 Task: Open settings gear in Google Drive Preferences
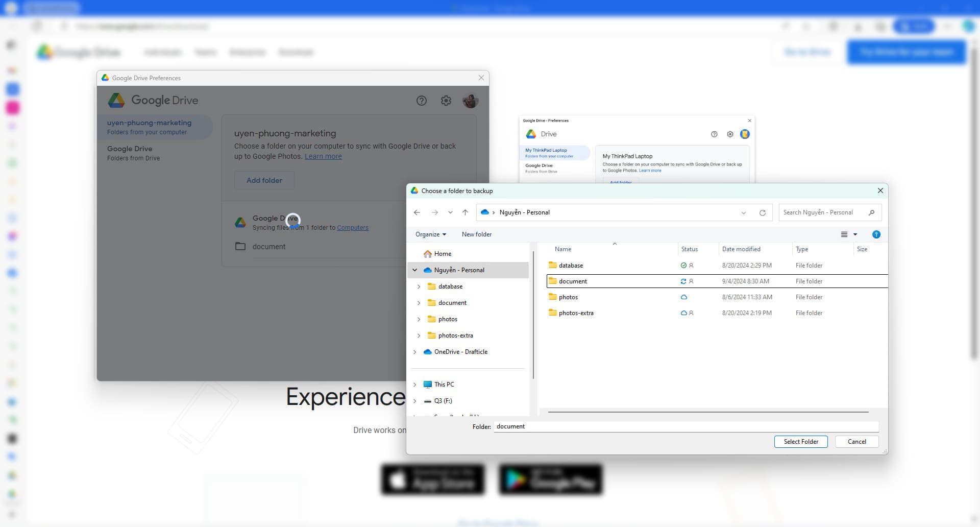446,101
